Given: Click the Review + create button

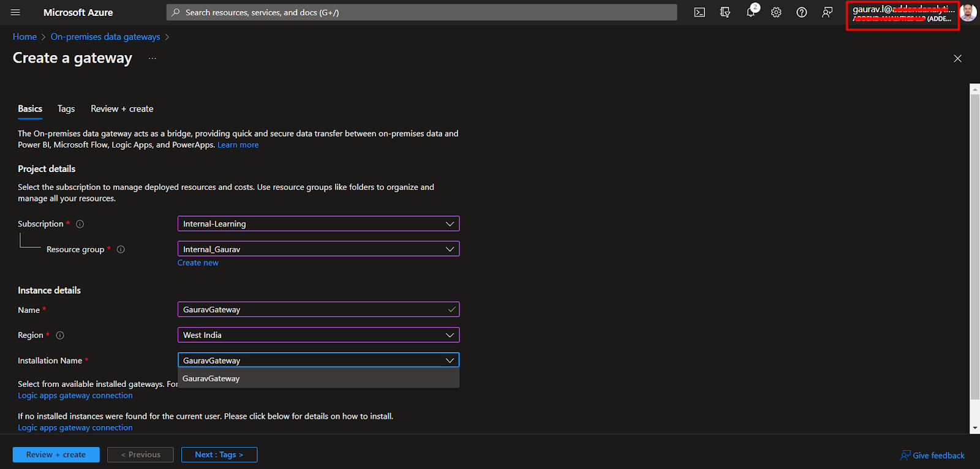Looking at the screenshot, I should tap(56, 455).
